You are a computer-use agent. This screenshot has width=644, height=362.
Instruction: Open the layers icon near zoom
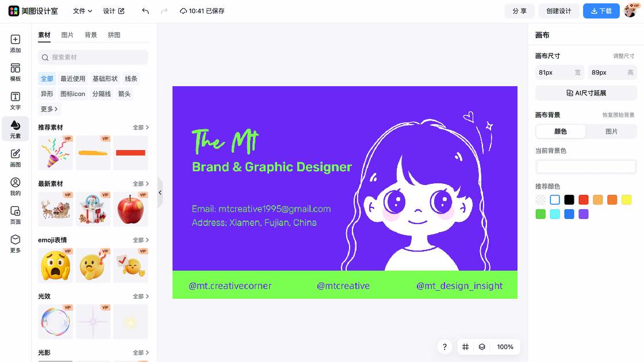[482, 347]
